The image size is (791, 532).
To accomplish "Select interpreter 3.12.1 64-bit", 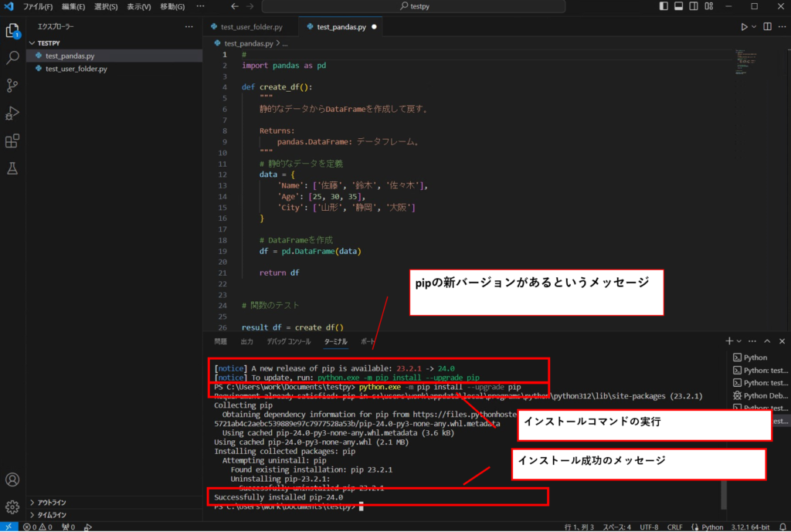I will point(750,527).
